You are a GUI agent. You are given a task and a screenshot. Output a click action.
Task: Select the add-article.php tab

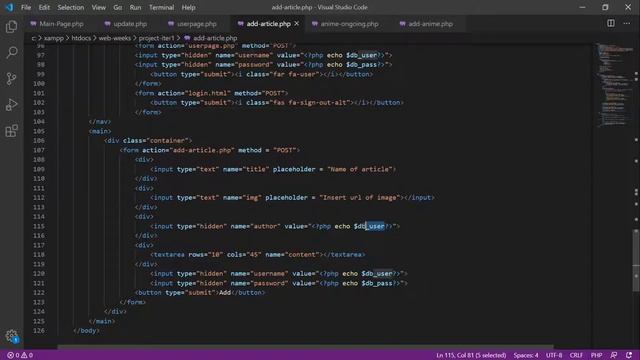tap(268, 24)
